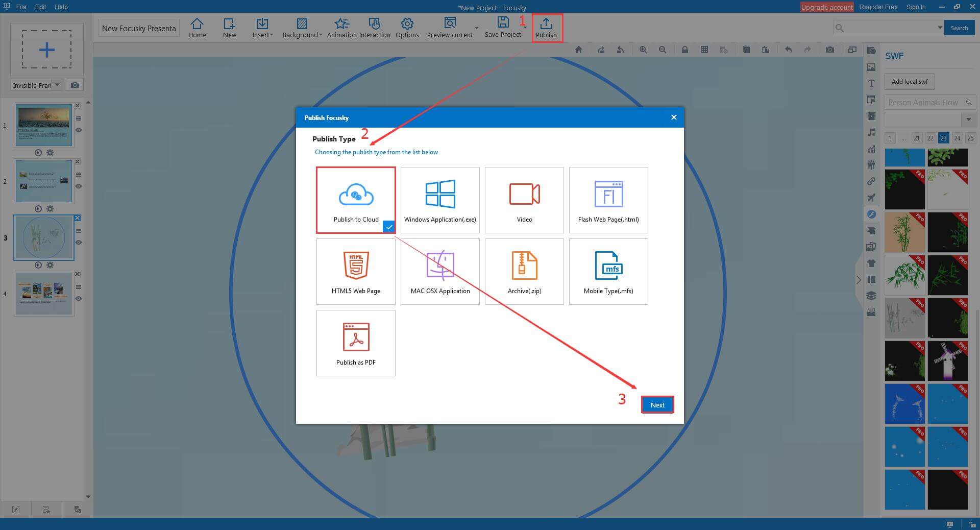Viewport: 980px width, 530px height.
Task: Toggle visibility eye of slide 4
Action: (x=79, y=299)
